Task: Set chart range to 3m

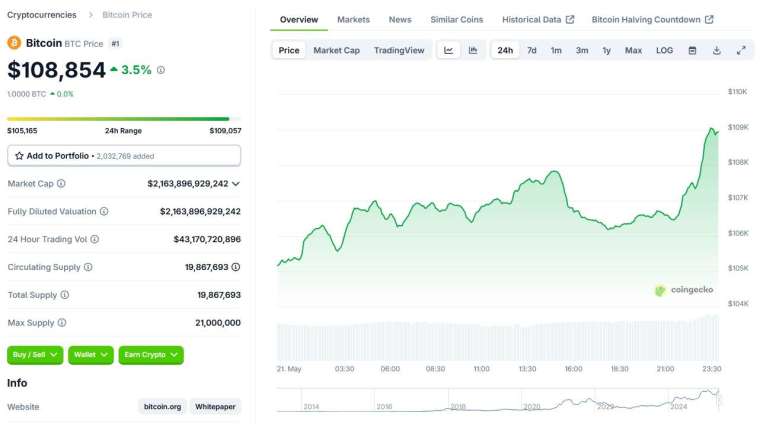Action: click(582, 50)
